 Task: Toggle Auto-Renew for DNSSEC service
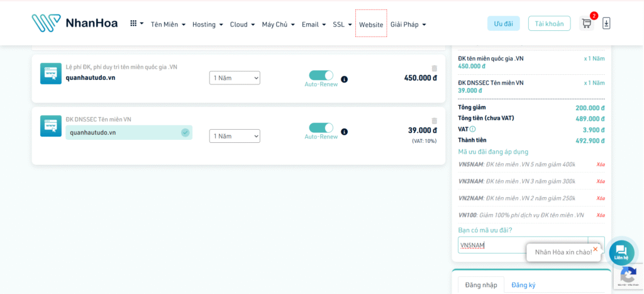coord(321,128)
